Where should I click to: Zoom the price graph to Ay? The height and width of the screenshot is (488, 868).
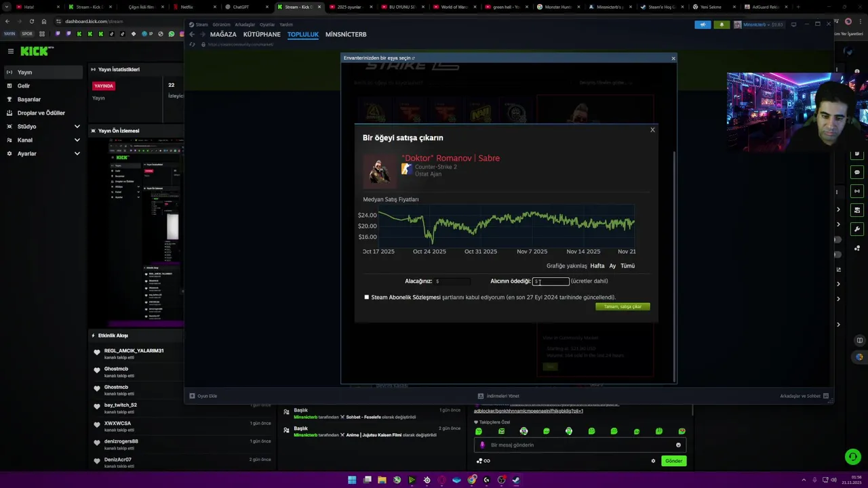pos(612,266)
